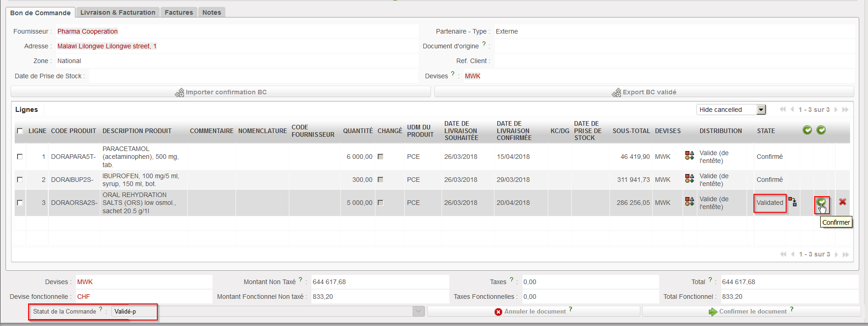This screenshot has width=868, height=326.
Task: Switch to the Livraison & Facturation tab
Action: click(x=118, y=12)
